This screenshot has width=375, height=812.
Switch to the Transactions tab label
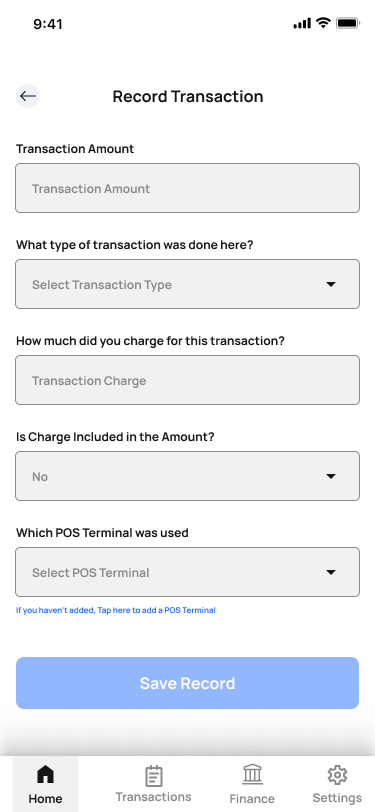pos(153,796)
